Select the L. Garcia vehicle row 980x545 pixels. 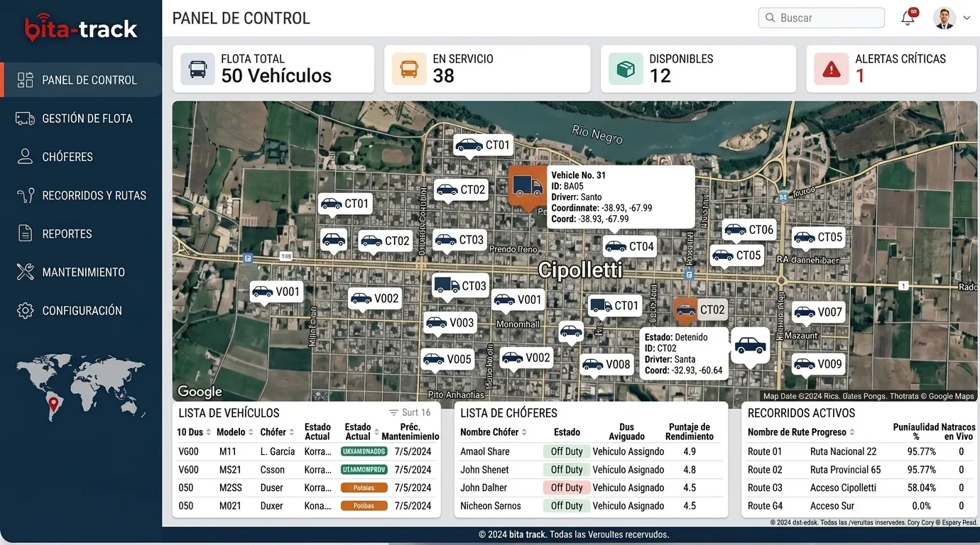click(x=306, y=451)
